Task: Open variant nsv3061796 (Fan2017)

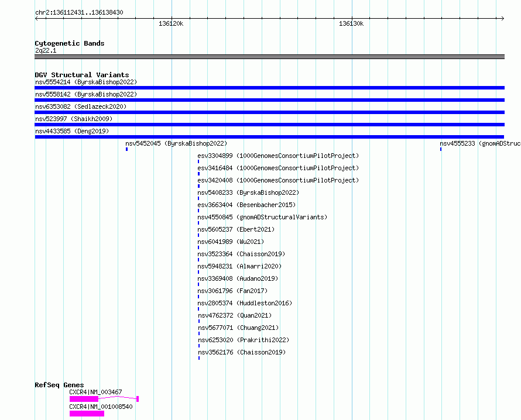Action: (x=232, y=291)
